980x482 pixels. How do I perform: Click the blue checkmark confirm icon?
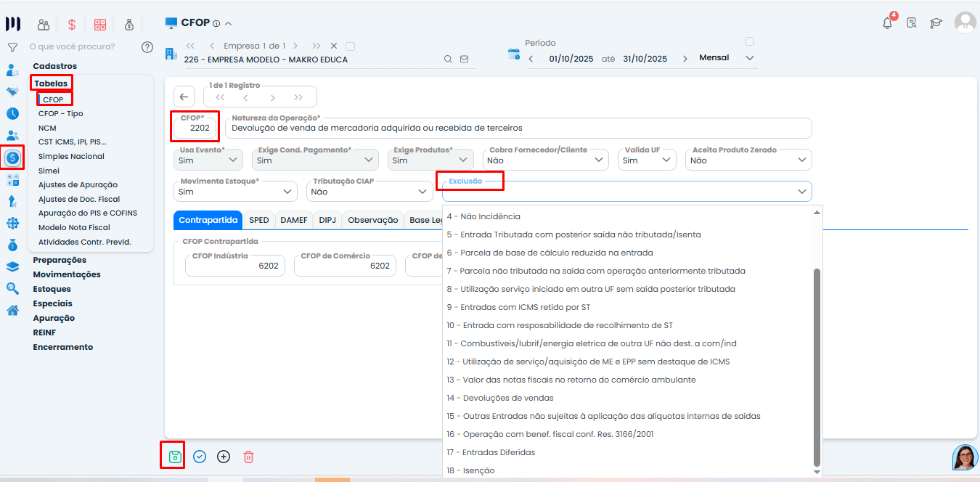point(200,457)
